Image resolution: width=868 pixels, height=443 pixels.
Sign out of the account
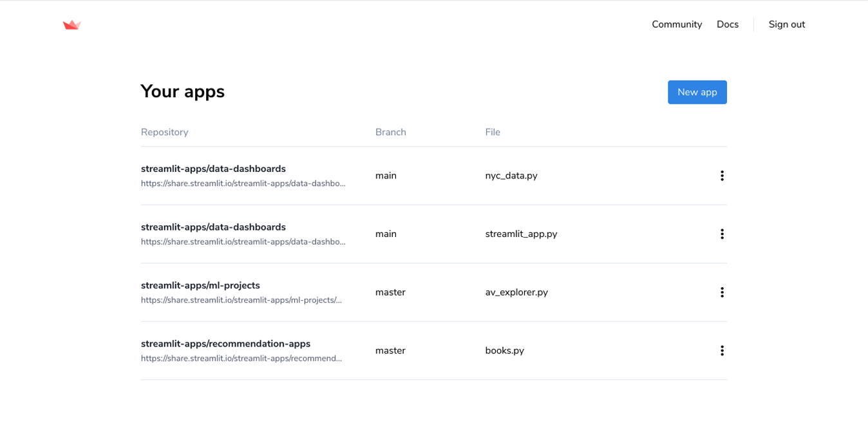tap(786, 24)
